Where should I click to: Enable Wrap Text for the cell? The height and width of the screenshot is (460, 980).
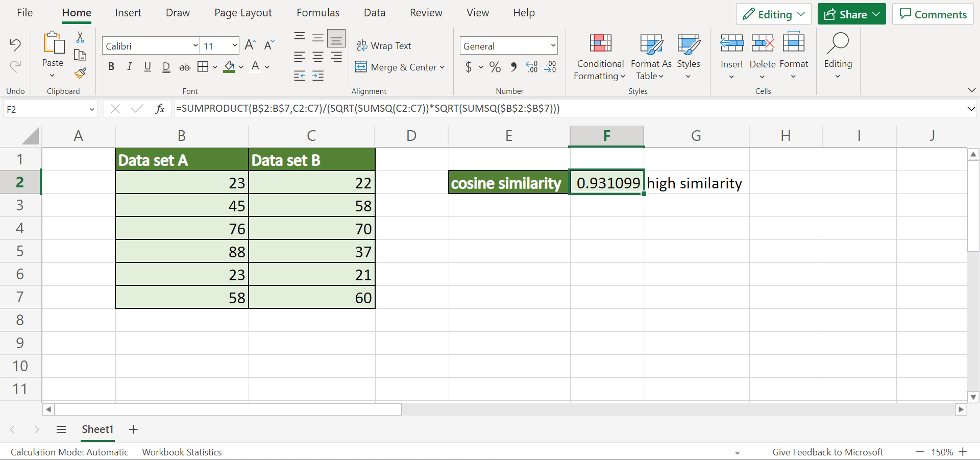tap(385, 45)
